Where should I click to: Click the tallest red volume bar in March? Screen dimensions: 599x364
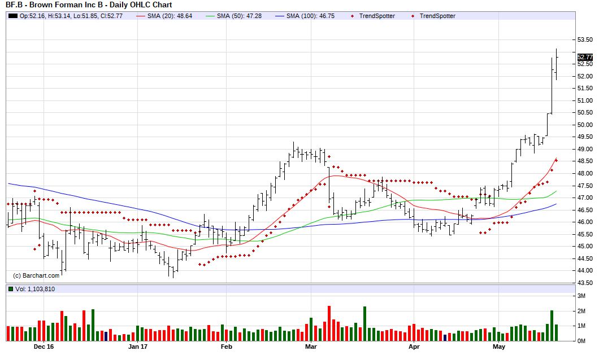(329, 323)
